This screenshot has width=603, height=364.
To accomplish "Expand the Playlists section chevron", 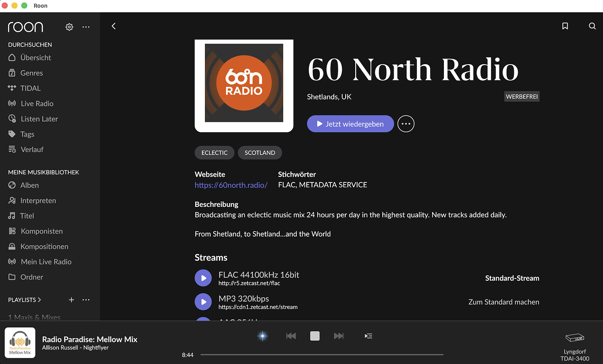I will click(x=39, y=300).
